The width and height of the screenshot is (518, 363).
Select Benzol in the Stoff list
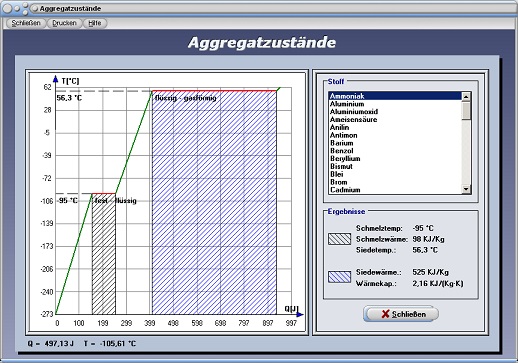pyautogui.click(x=395, y=151)
